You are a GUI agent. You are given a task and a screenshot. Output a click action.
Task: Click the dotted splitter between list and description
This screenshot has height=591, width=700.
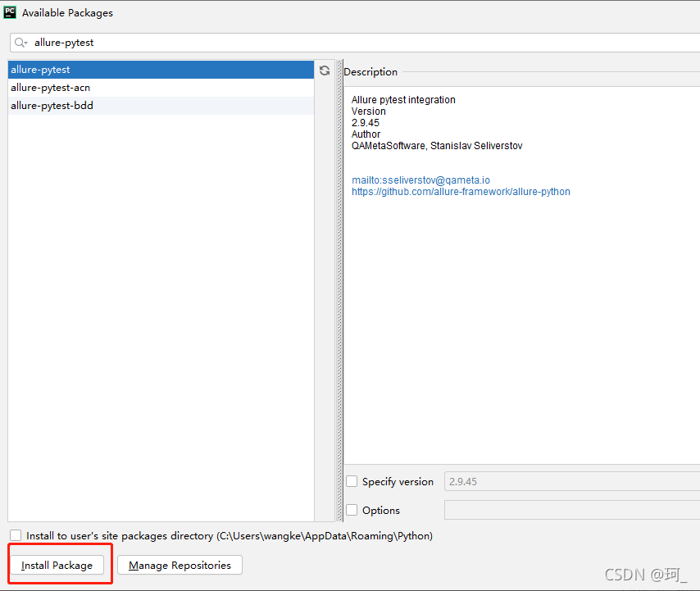(x=339, y=290)
